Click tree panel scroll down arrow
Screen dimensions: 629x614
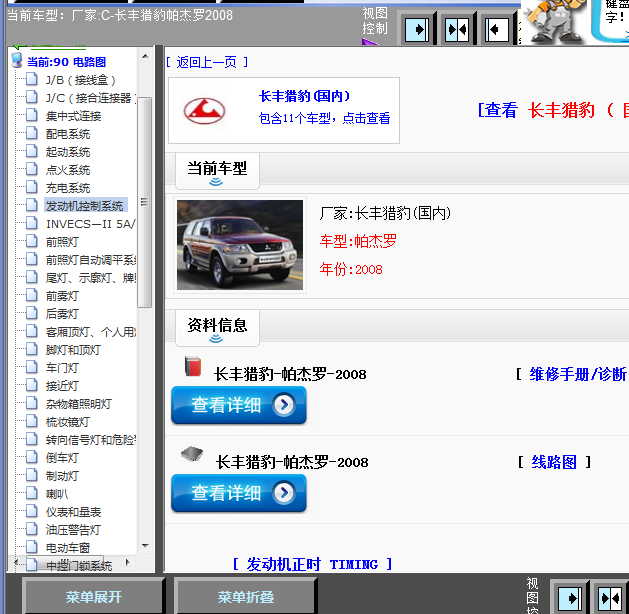coord(145,546)
